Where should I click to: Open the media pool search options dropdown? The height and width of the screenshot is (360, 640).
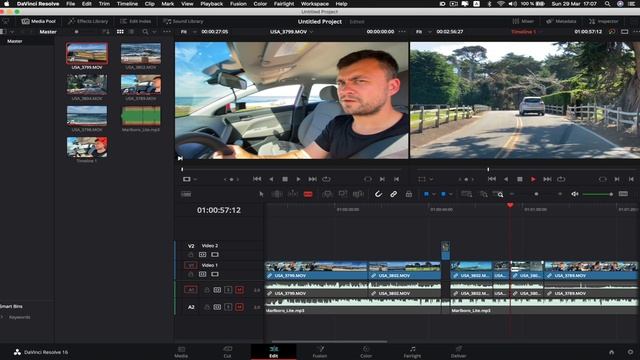click(154, 32)
